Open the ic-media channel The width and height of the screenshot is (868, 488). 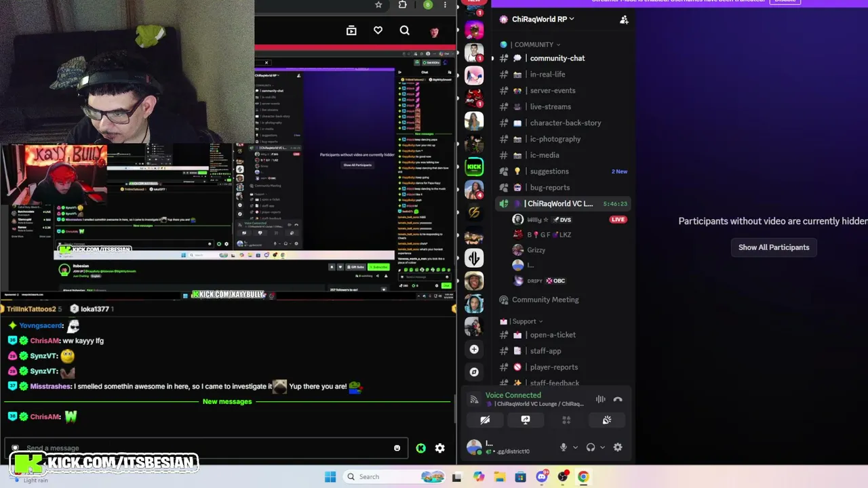tap(563, 156)
